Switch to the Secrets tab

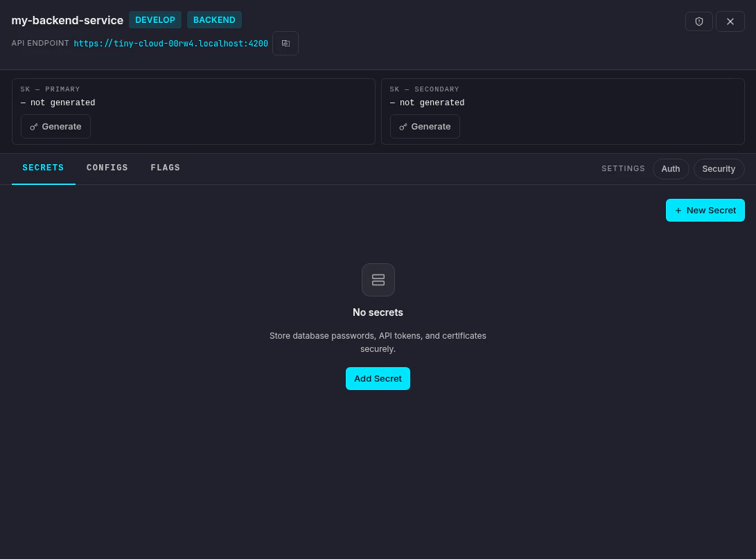(43, 168)
